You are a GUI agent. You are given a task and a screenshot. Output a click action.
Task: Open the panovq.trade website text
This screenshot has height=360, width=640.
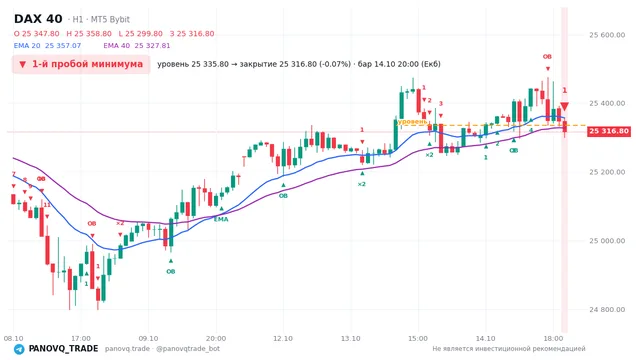tap(127, 349)
